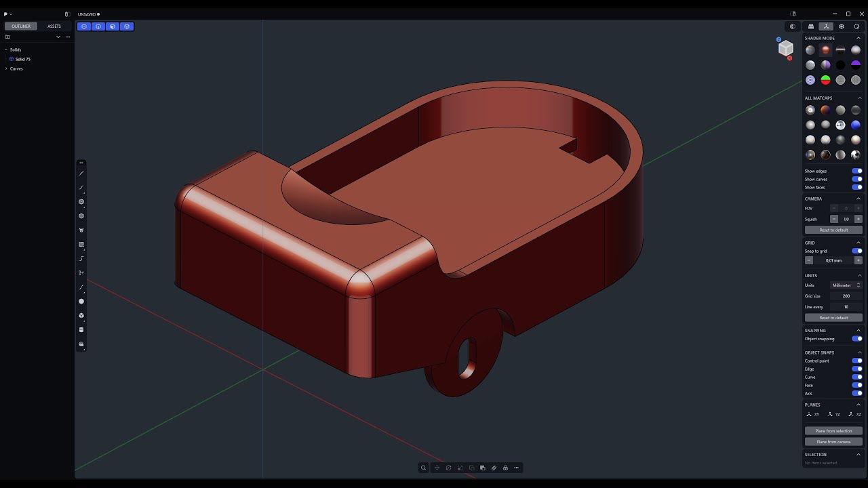Image resolution: width=868 pixels, height=488 pixels.
Task: Click Reset to default under Units
Action: point(833,318)
